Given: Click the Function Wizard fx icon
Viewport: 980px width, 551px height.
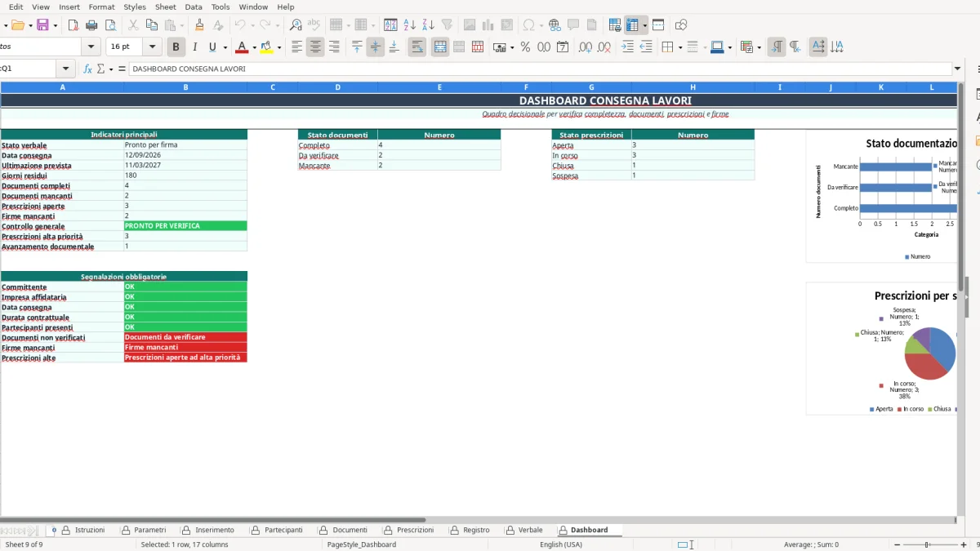Looking at the screenshot, I should 88,69.
